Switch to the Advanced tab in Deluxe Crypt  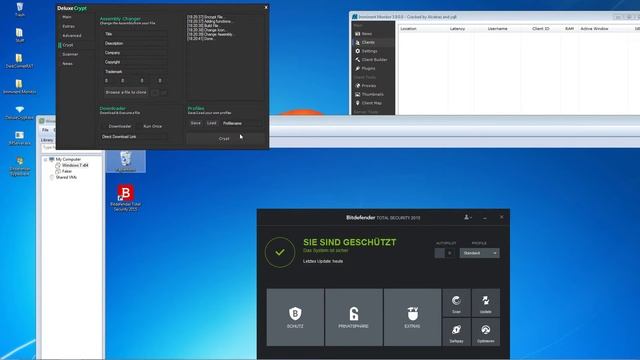click(72, 36)
